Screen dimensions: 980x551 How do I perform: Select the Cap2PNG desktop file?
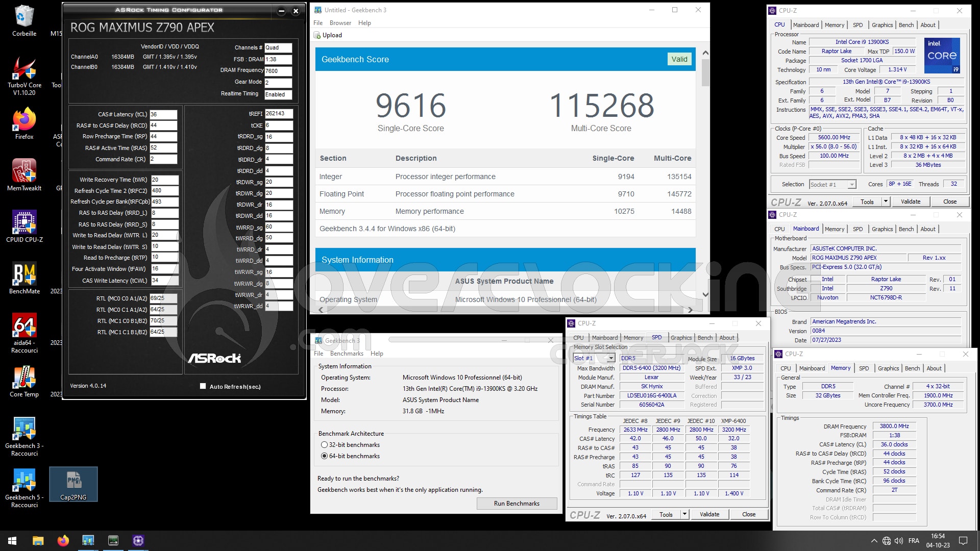pos(73,484)
